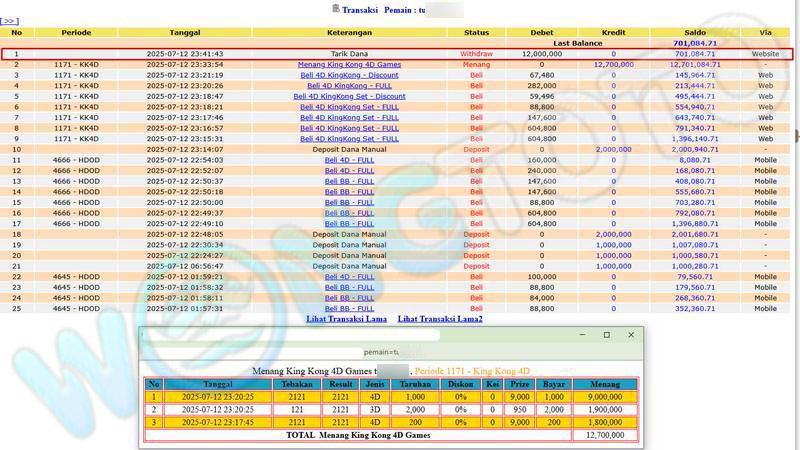800x450 pixels.
Task: Open Menang King Kong 4D Games link
Action: [x=349, y=64]
